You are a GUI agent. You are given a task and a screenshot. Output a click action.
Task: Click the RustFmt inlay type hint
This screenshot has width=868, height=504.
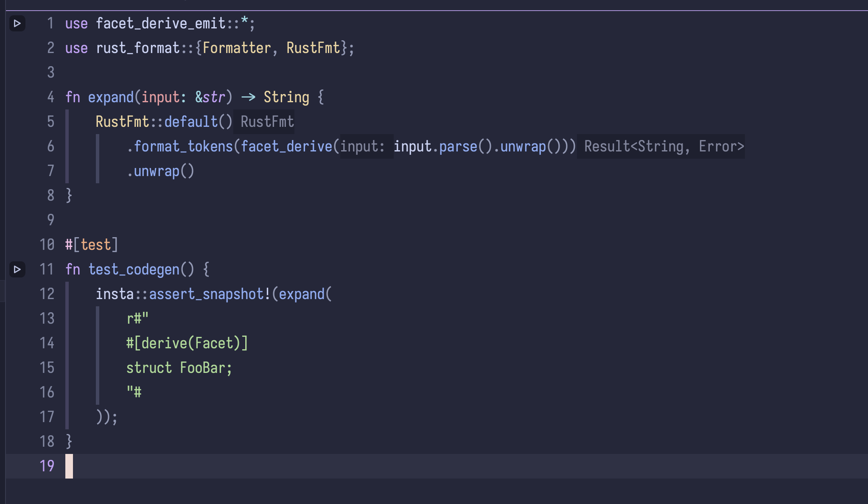[x=267, y=122]
